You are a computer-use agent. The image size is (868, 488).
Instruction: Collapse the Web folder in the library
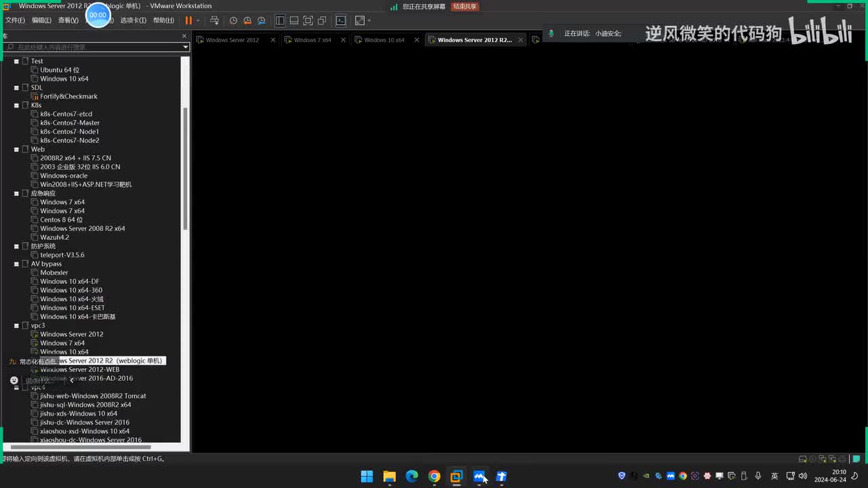click(x=16, y=149)
